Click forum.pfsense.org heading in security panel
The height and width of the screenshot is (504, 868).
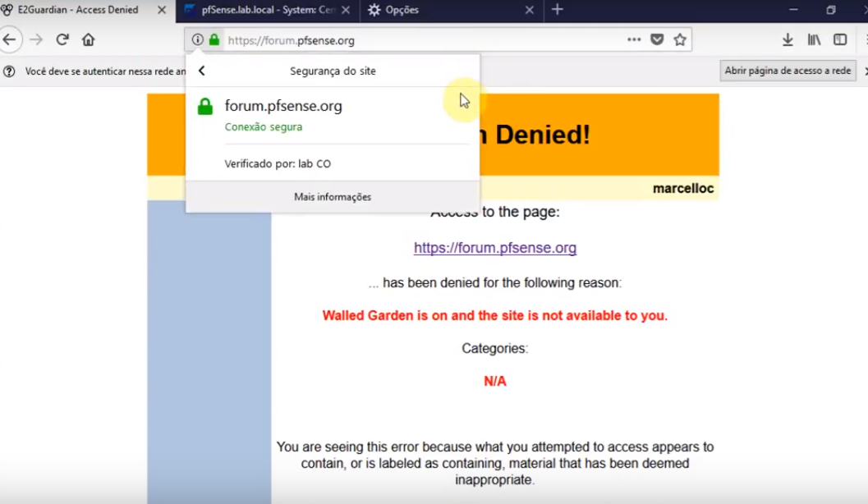point(283,106)
